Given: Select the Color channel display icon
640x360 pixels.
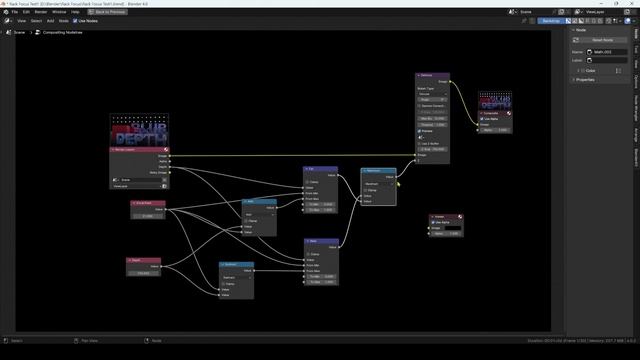Looking at the screenshot, I should pyautogui.click(x=575, y=21).
